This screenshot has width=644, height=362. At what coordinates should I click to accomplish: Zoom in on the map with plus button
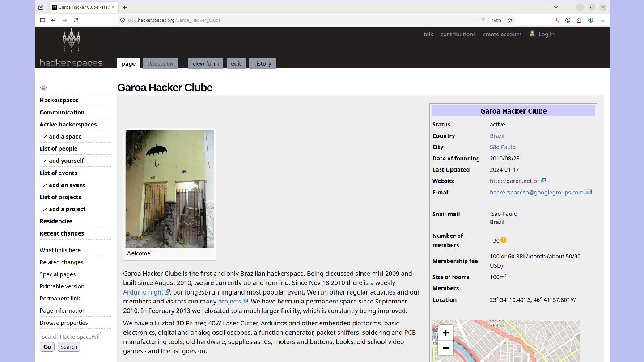tap(445, 333)
